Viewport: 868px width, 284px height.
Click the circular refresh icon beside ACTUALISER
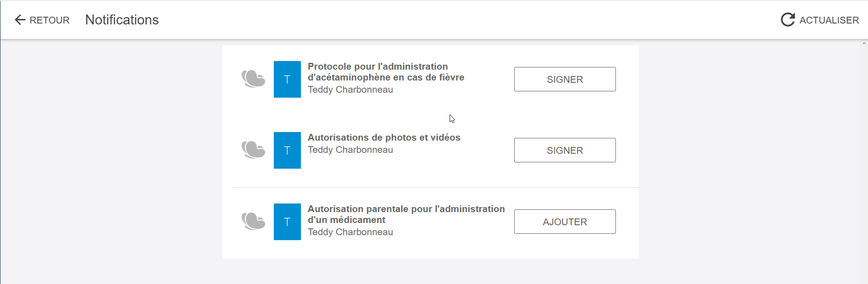pyautogui.click(x=788, y=19)
